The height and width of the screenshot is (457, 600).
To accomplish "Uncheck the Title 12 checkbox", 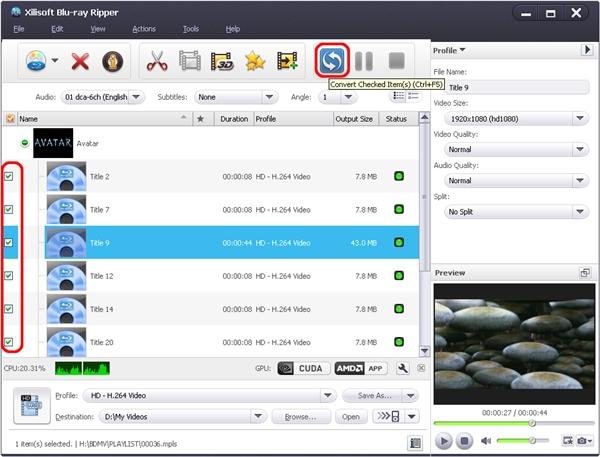I will pos(9,276).
